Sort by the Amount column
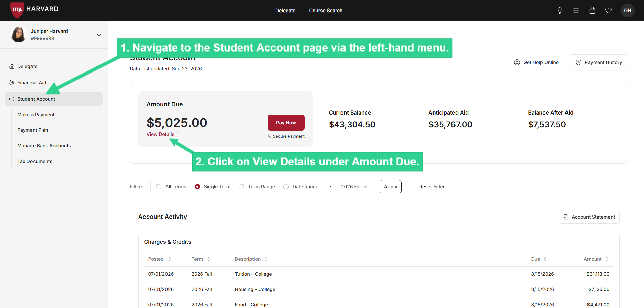644x308 pixels. point(596,259)
